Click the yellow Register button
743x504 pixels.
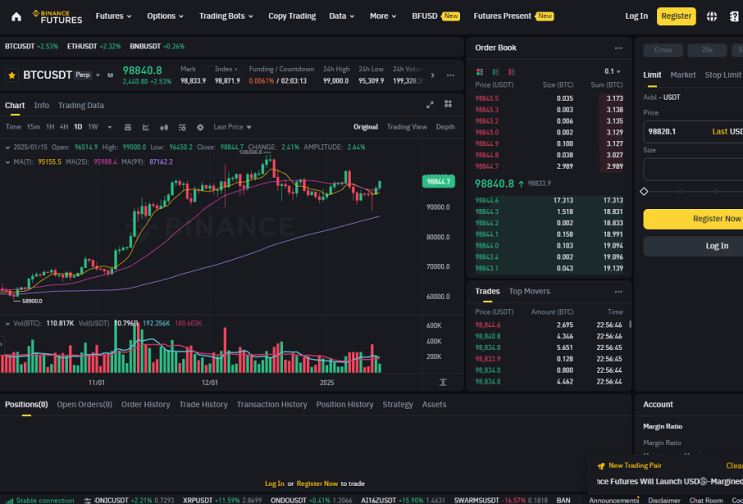tap(676, 16)
